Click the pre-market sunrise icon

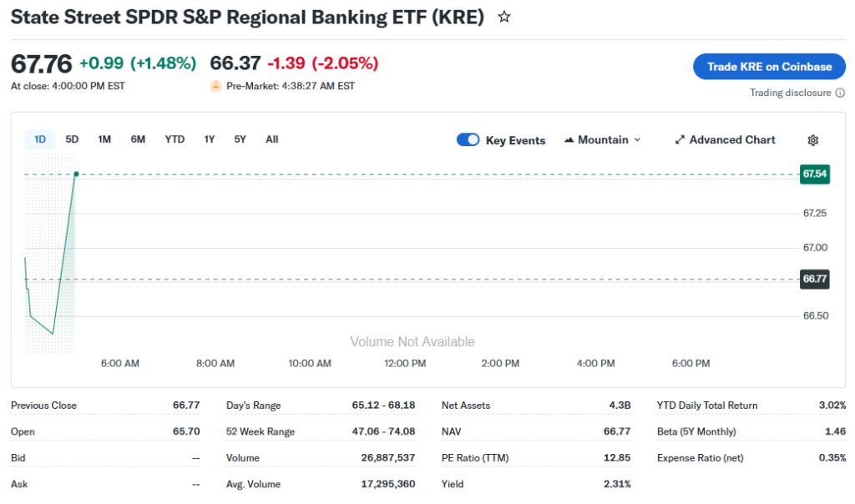pos(215,86)
